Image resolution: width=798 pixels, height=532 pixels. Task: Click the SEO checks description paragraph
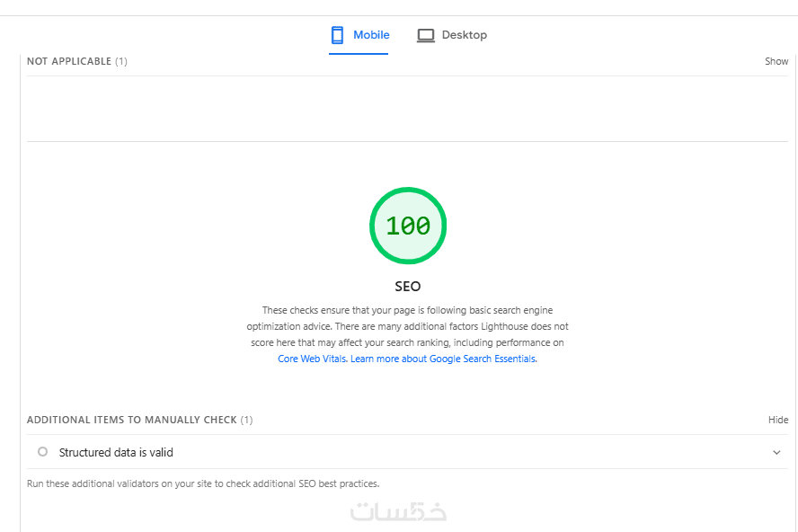tap(408, 326)
